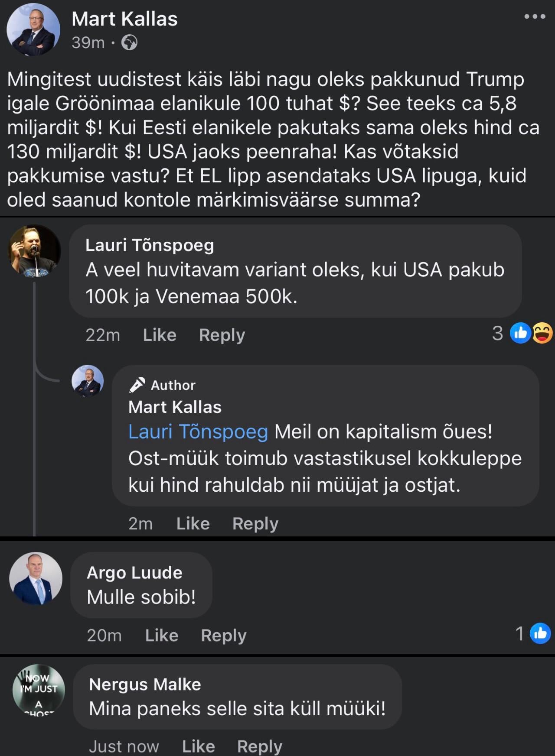Click Mart Kallas name in post header
555x756 pixels.
(x=124, y=19)
